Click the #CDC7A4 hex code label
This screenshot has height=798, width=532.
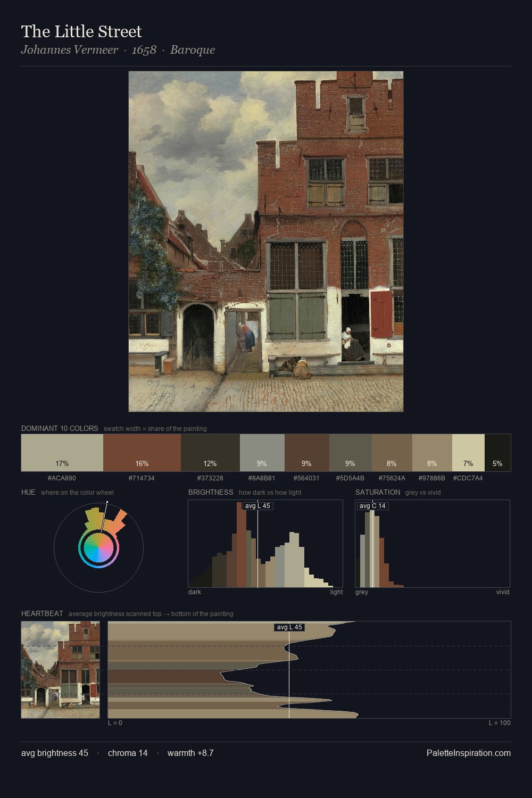click(468, 478)
